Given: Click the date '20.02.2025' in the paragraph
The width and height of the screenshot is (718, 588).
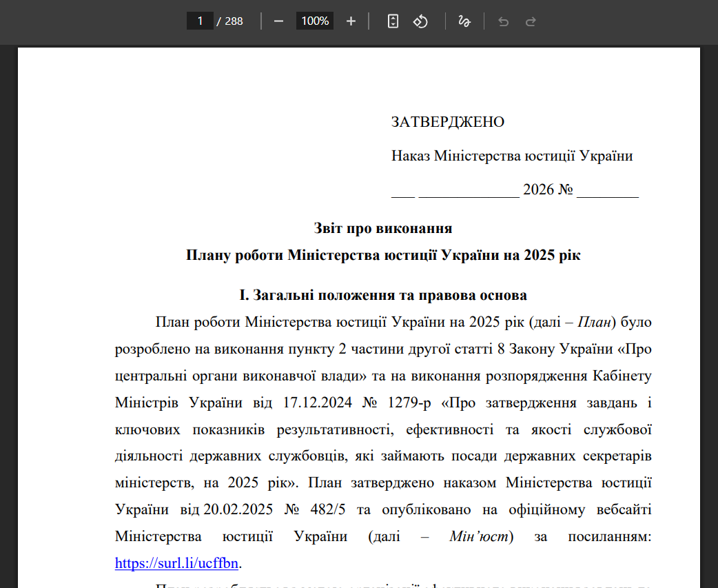Looking at the screenshot, I should click(x=238, y=509).
